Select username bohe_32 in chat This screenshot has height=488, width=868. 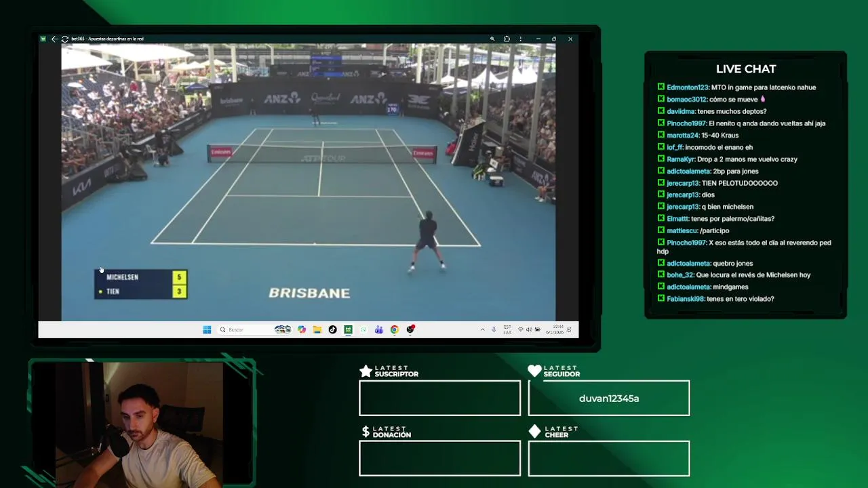point(680,275)
